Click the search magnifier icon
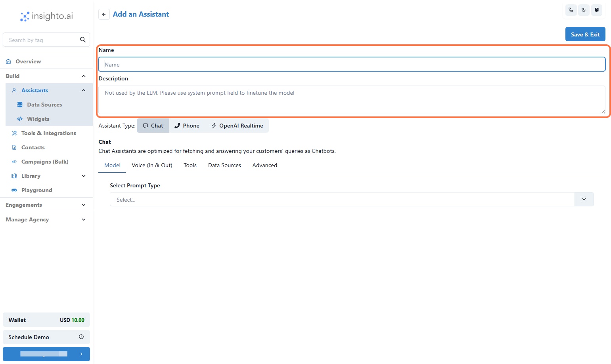The height and width of the screenshot is (364, 611). [x=83, y=40]
